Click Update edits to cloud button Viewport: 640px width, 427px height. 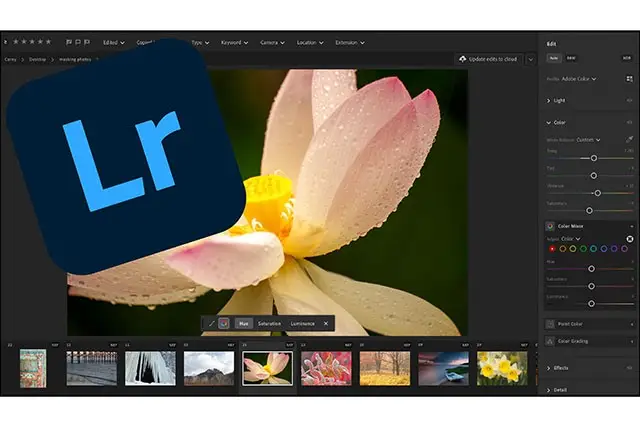point(489,59)
